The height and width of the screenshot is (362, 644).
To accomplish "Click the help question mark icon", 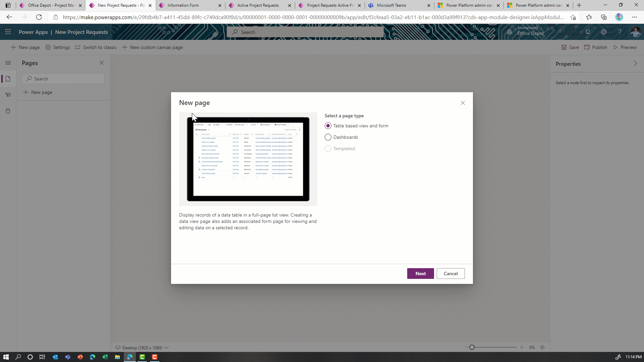I will pyautogui.click(x=620, y=32).
